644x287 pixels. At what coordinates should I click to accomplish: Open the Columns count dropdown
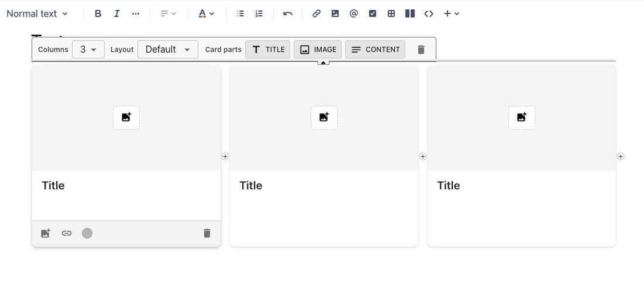(x=88, y=50)
